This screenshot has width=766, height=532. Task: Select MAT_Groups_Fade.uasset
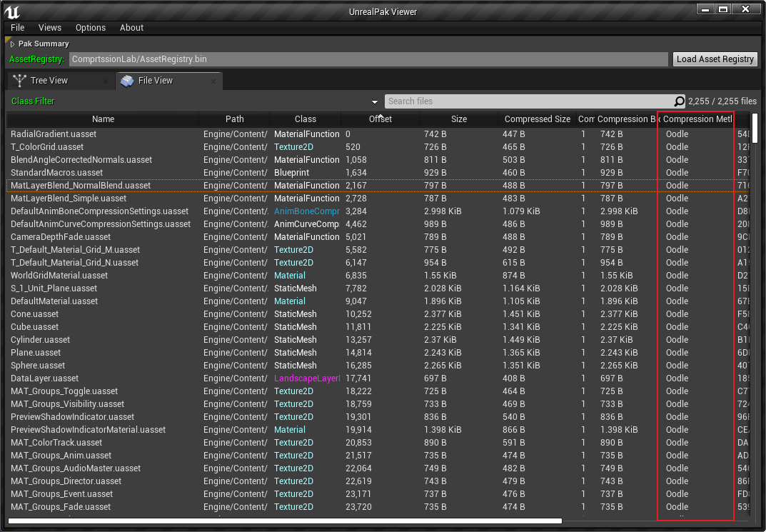pyautogui.click(x=378, y=507)
